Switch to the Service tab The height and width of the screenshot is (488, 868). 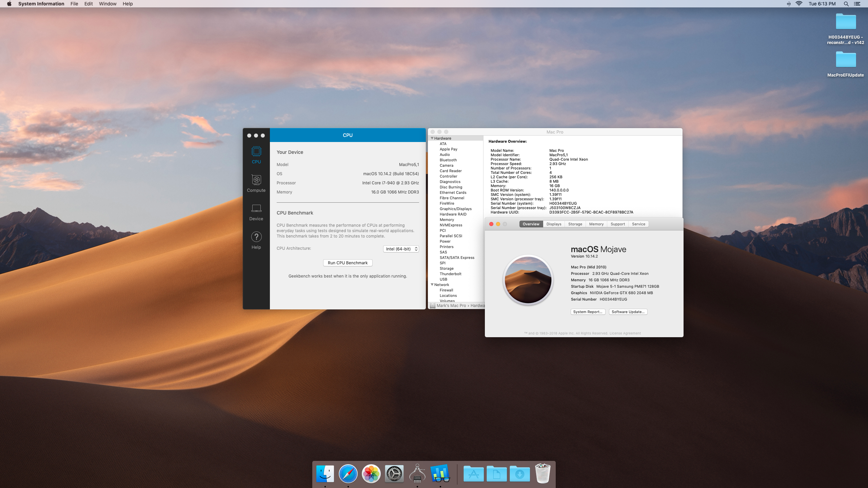tap(638, 224)
